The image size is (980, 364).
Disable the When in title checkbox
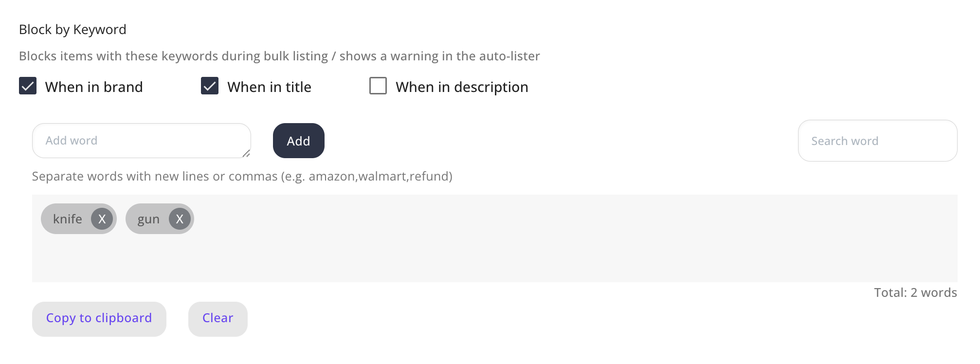pyautogui.click(x=210, y=86)
